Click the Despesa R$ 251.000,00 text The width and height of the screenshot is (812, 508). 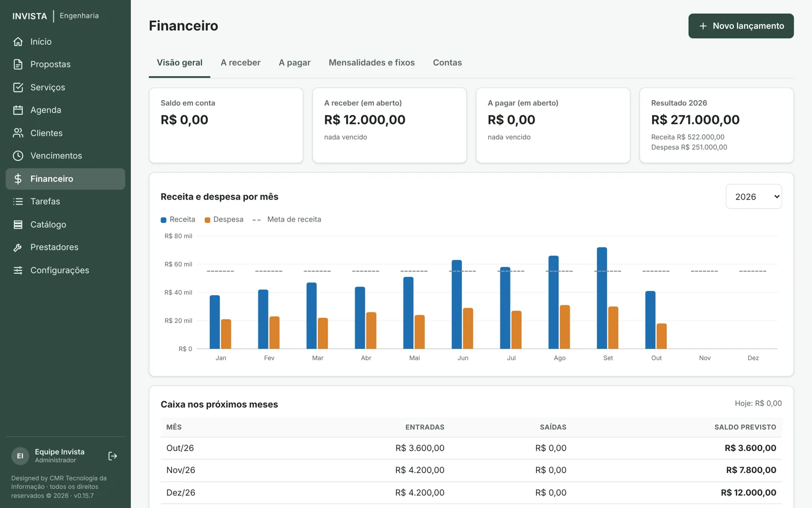[689, 147]
